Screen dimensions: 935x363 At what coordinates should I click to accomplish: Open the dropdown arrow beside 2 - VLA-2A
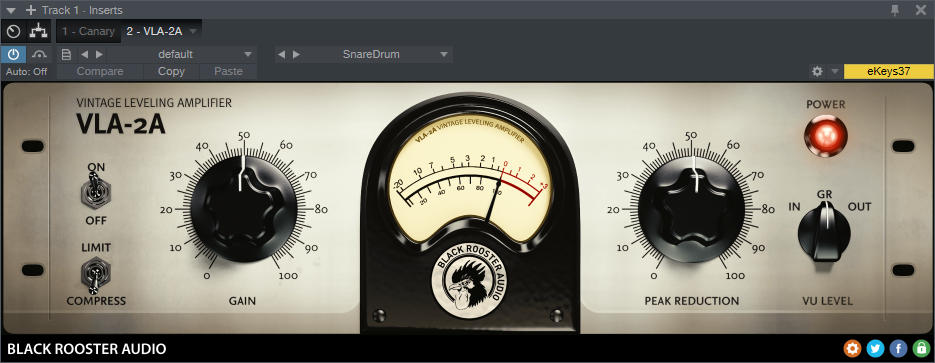pyautogui.click(x=193, y=31)
